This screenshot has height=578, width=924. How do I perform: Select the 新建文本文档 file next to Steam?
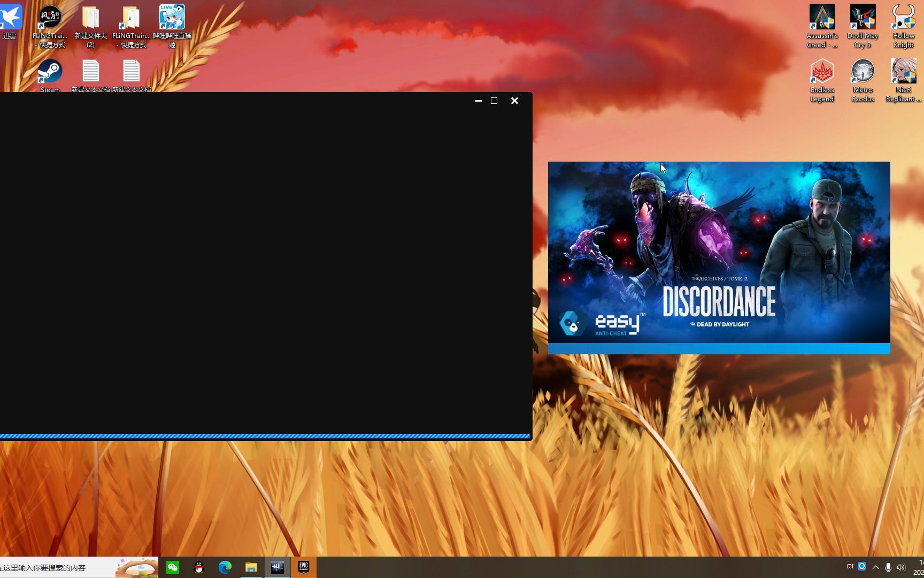click(90, 75)
